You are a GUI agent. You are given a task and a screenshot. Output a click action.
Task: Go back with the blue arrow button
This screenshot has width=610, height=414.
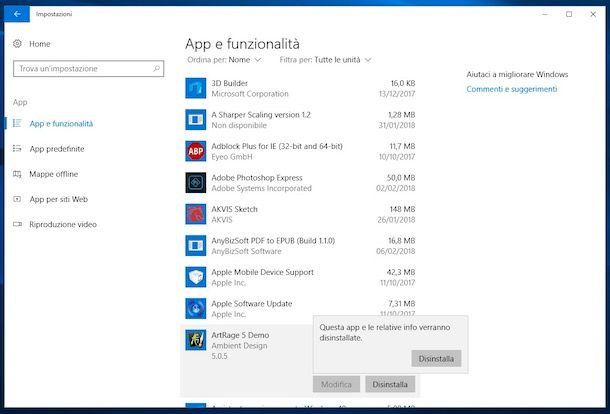point(17,14)
